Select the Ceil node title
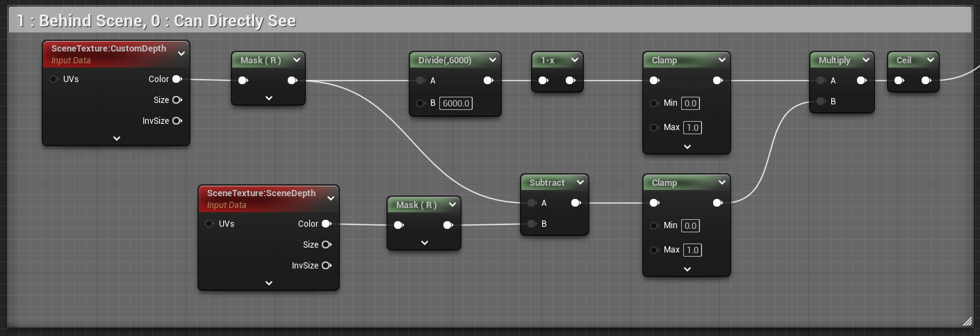 [904, 61]
